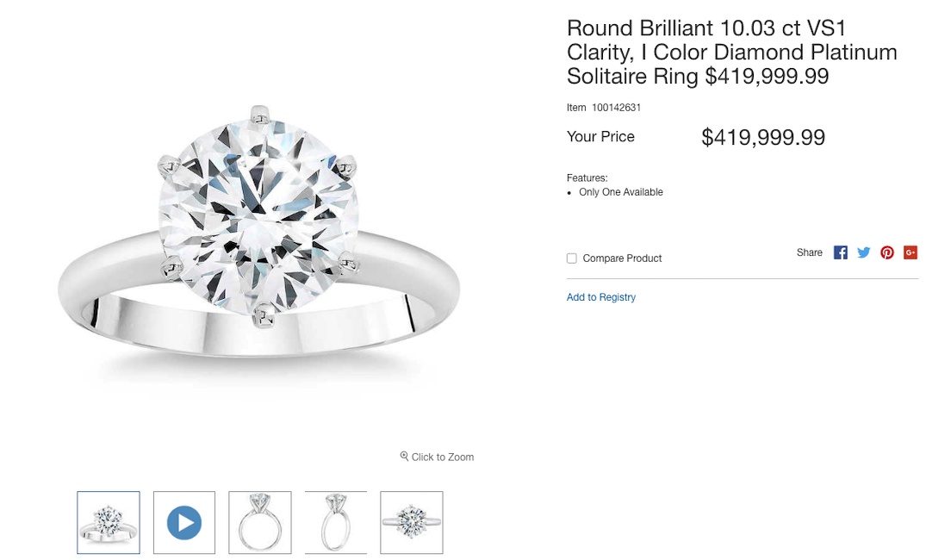Open the Add to Registry link
951x560 pixels.
[601, 297]
